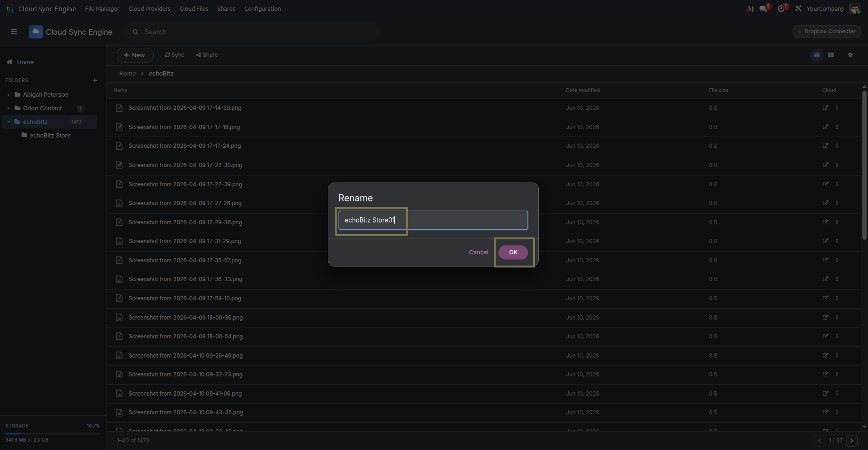Expand the Odoo Contact folder
868x450 pixels.
pyautogui.click(x=8, y=108)
